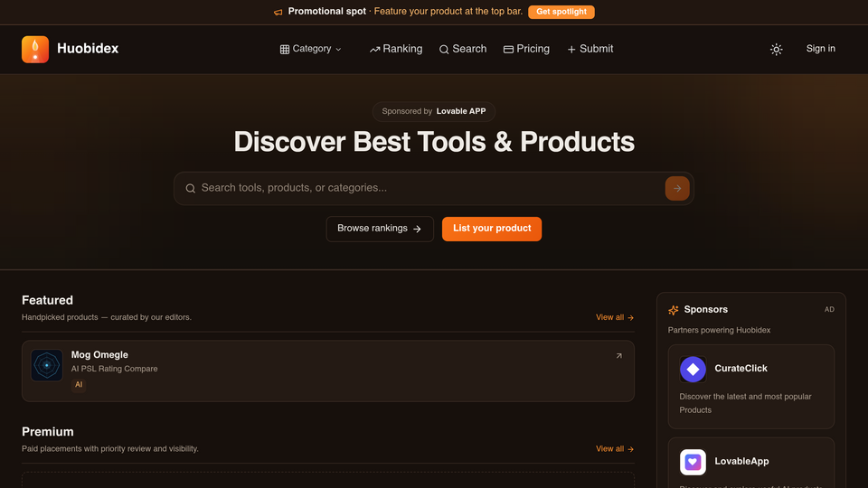Open the CurateClick sponsor card title
Image resolution: width=868 pixels, height=488 pixels.
point(741,369)
